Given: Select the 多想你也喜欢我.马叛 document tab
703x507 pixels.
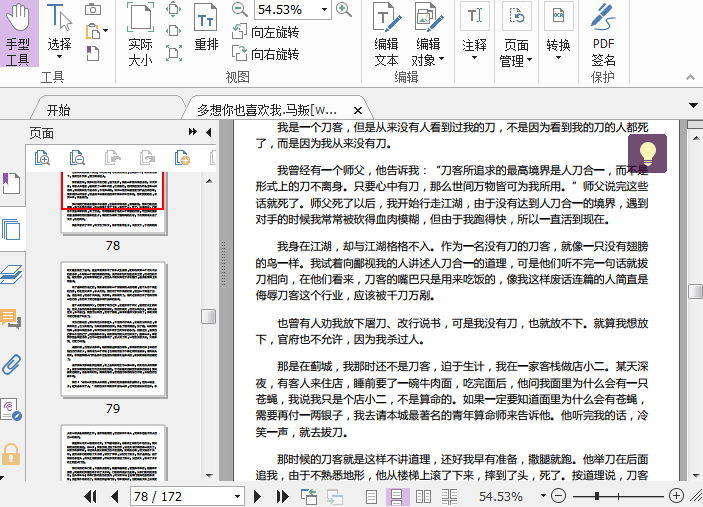Looking at the screenshot, I should click(267, 110).
